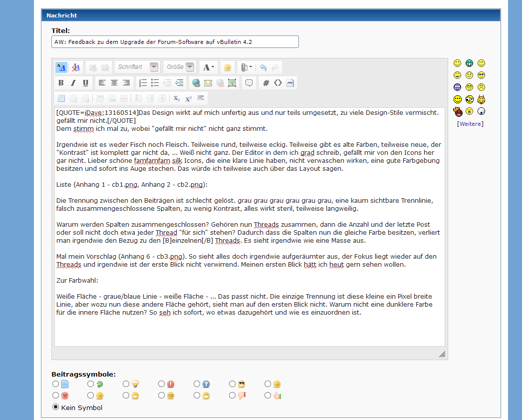
Task: Undo the last edit with the toolbar arrow
Action: pyautogui.click(x=263, y=67)
